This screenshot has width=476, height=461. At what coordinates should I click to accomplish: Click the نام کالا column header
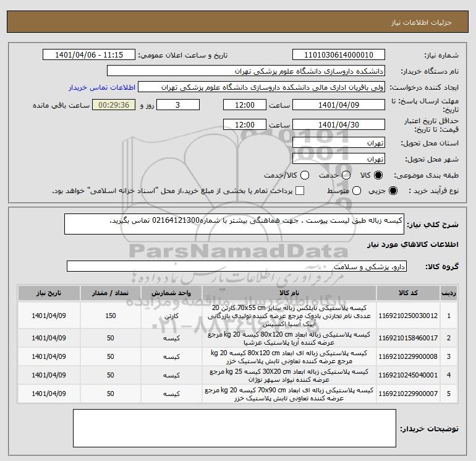pos(289,293)
